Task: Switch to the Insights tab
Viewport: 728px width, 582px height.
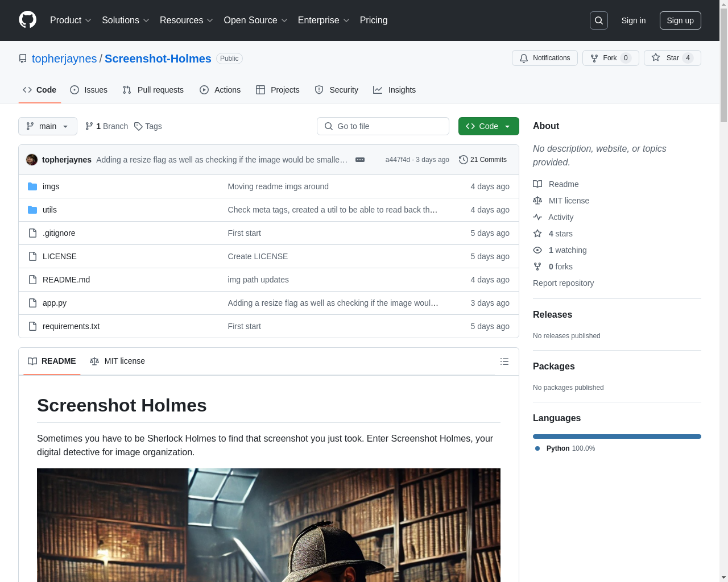Action: tap(395, 90)
